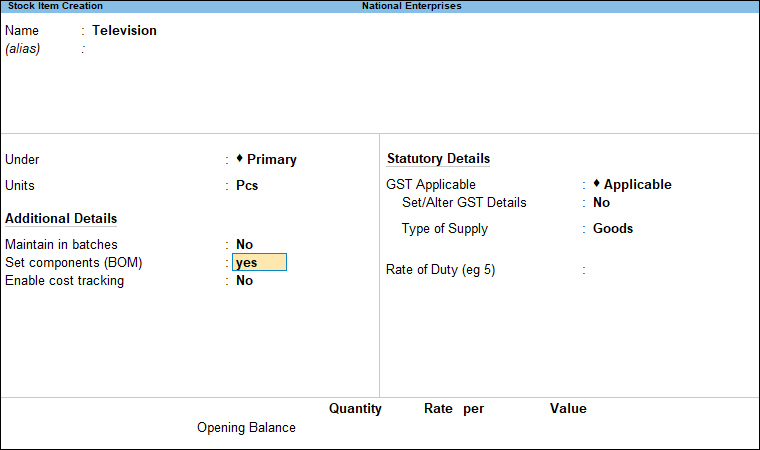The height and width of the screenshot is (450, 760).
Task: Open the Units selection showing Pcs
Action: pos(247,186)
